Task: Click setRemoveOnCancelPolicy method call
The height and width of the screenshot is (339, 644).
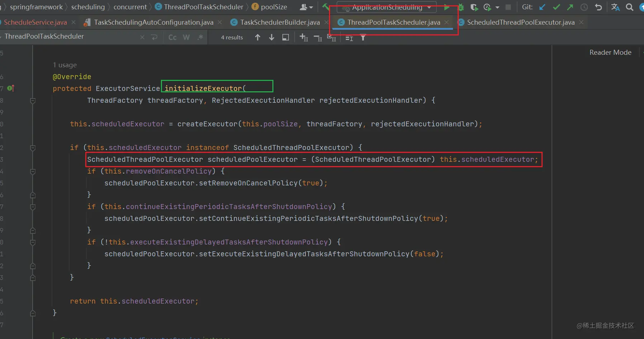Action: click(x=248, y=183)
